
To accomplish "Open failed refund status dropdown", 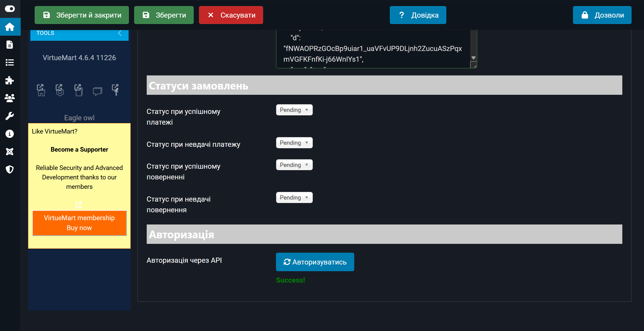I will [x=294, y=197].
